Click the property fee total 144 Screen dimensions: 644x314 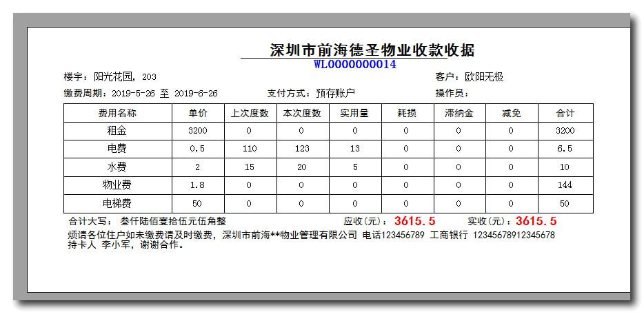point(565,185)
